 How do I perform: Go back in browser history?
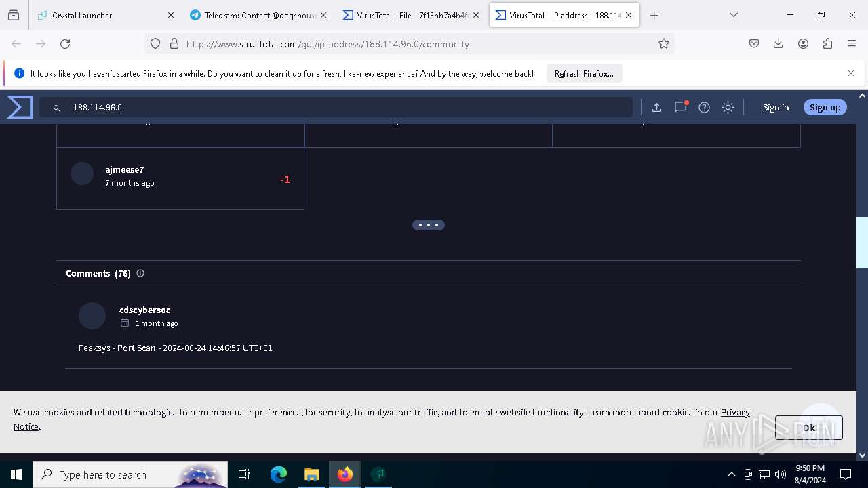(16, 43)
